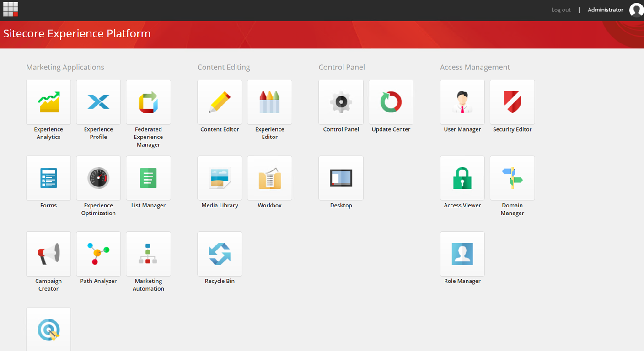Open the Domain Manager
The height and width of the screenshot is (351, 644).
point(512,178)
